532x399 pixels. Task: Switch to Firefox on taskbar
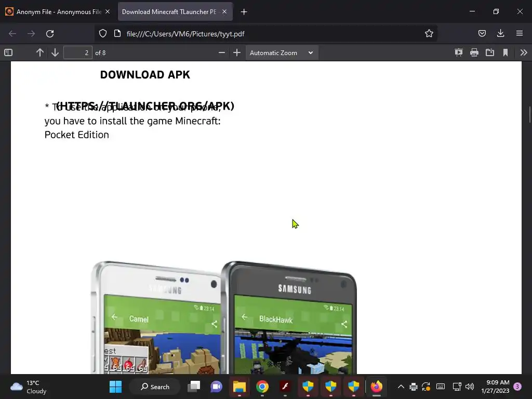pos(376,387)
